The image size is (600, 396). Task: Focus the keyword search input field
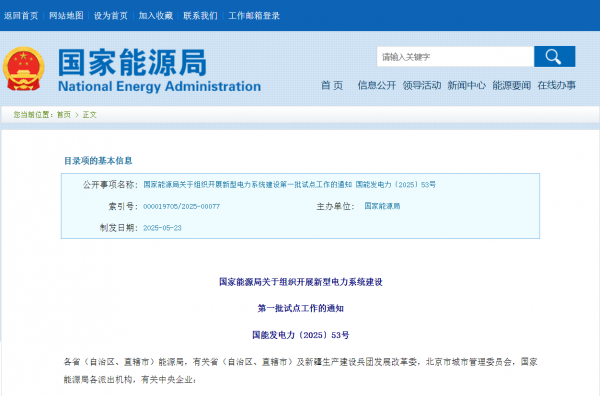(455, 57)
